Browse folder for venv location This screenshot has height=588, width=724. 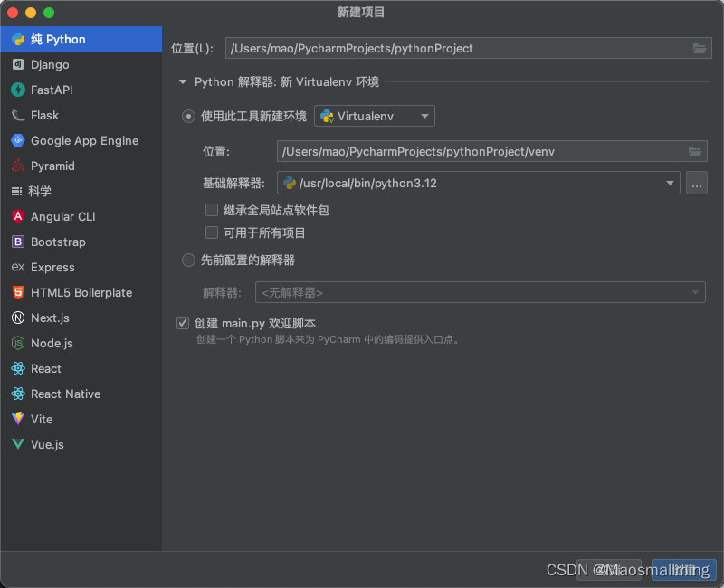point(695,151)
